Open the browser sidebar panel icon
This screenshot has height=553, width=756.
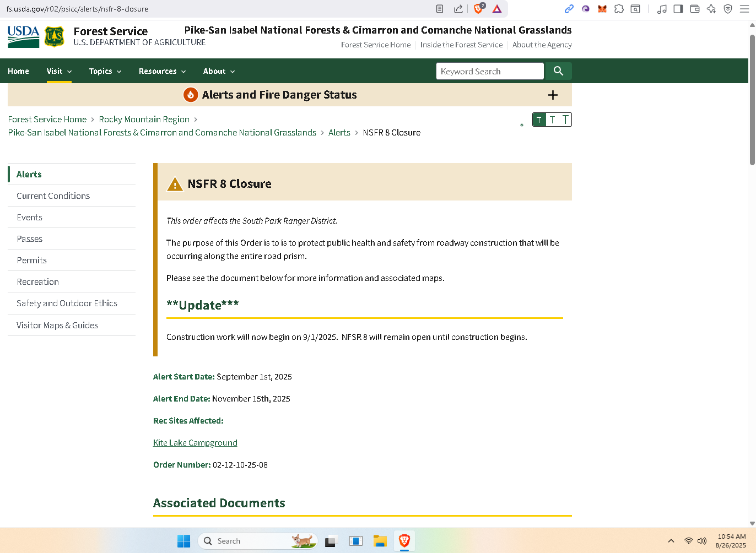(x=678, y=9)
